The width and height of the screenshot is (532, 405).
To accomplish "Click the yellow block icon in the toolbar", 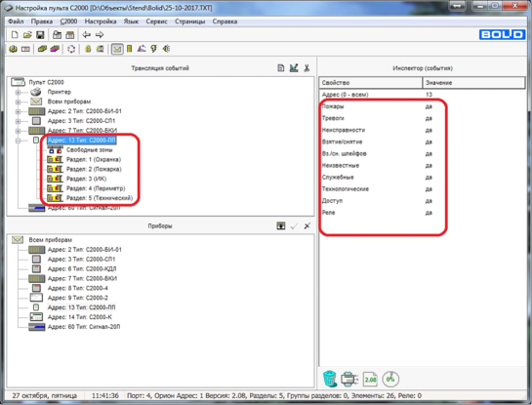I will (42, 49).
